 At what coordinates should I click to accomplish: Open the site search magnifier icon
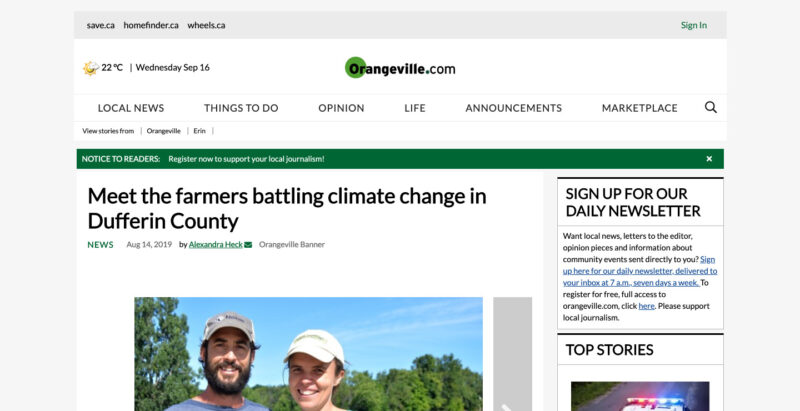point(711,108)
